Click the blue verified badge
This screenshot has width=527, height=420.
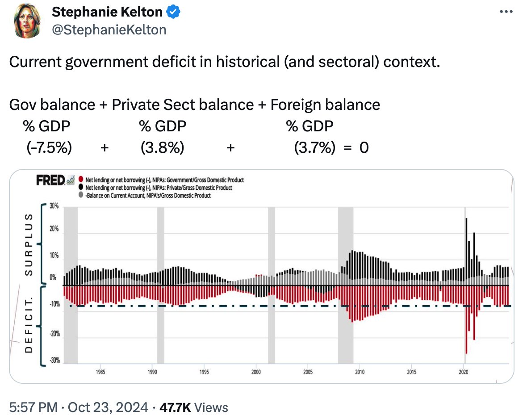coord(173,13)
